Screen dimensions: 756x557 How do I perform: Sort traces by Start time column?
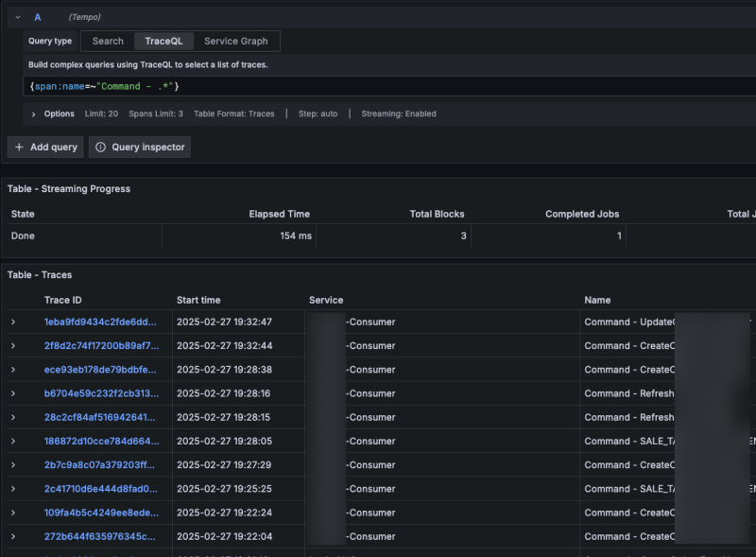click(x=199, y=300)
